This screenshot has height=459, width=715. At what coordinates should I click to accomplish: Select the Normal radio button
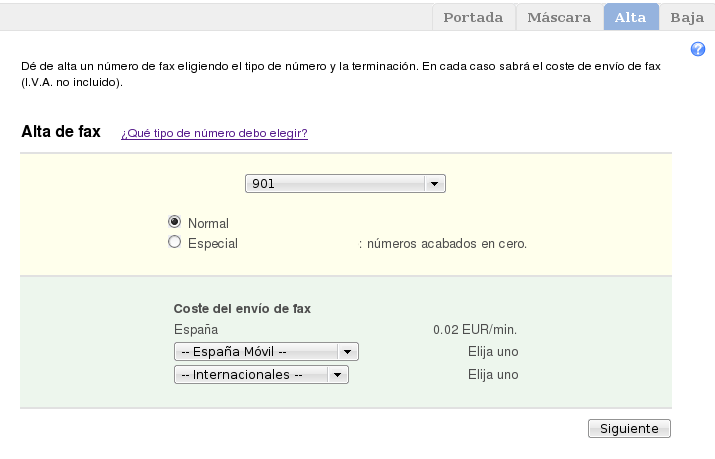pos(175,222)
